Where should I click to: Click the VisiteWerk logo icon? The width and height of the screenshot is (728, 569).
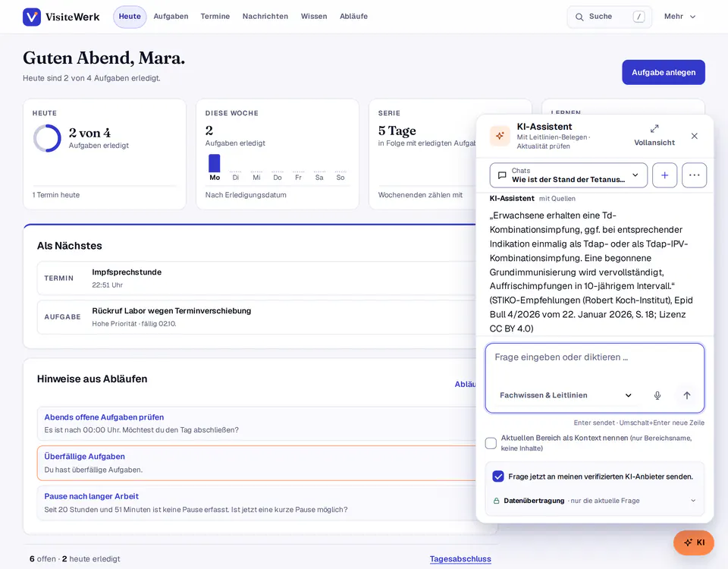[32, 17]
